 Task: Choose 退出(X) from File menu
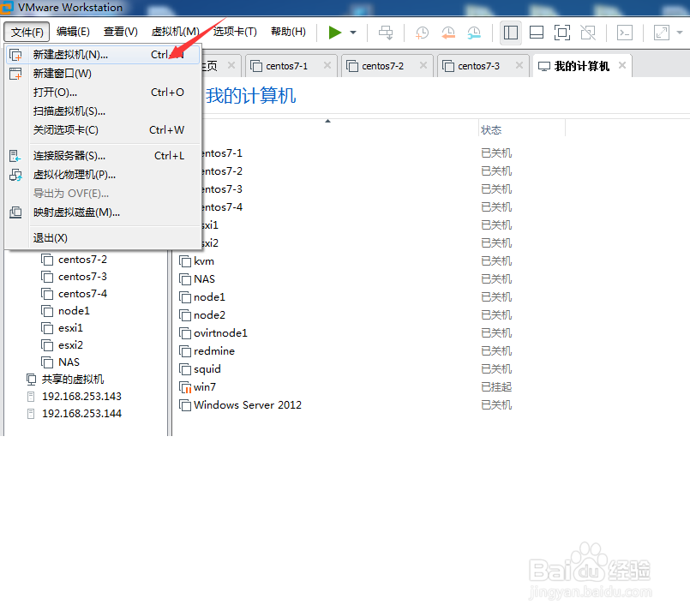pyautogui.click(x=103, y=238)
